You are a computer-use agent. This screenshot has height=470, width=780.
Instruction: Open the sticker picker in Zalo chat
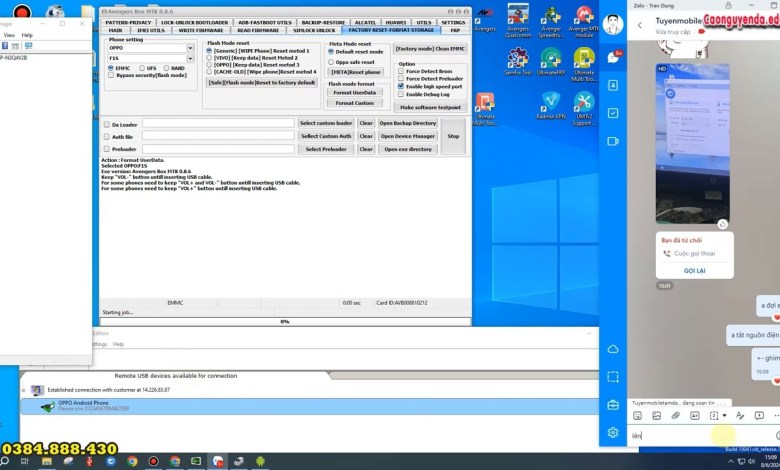[637, 415]
